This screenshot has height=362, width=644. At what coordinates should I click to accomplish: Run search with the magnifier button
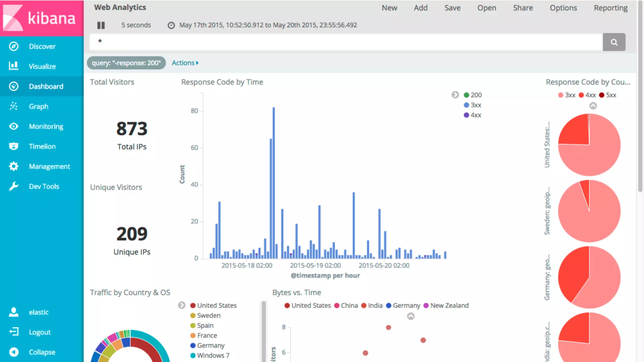pyautogui.click(x=614, y=42)
